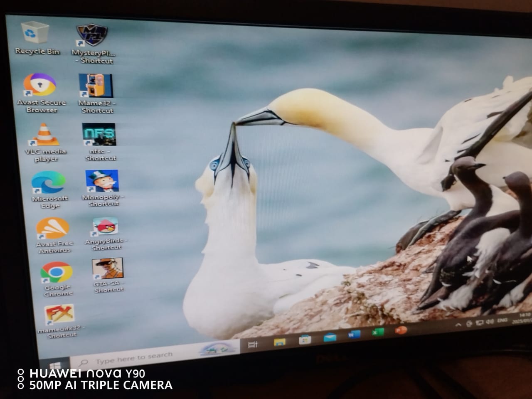Launch the AngryBirds shortcut
Viewport: 532px width, 399px height.
point(106,227)
